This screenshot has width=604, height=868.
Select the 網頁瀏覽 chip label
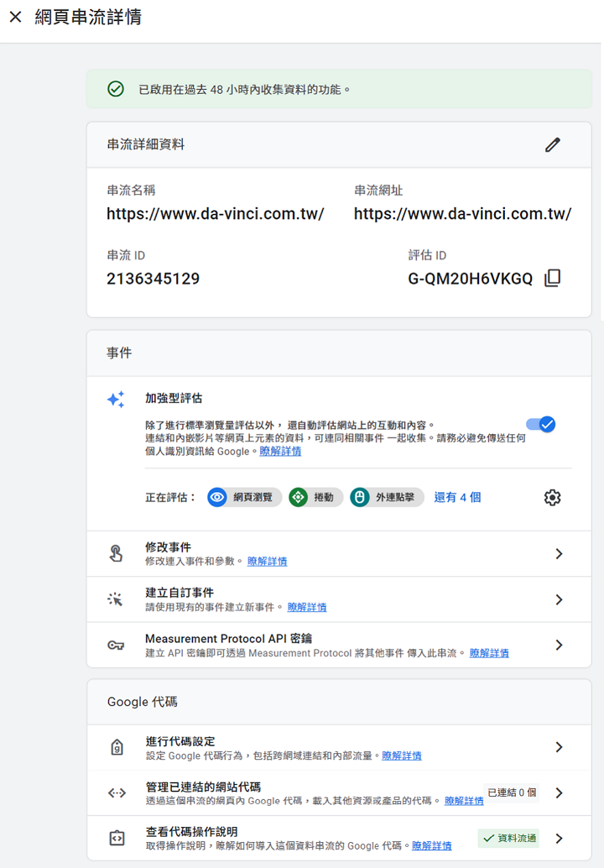pyautogui.click(x=253, y=497)
